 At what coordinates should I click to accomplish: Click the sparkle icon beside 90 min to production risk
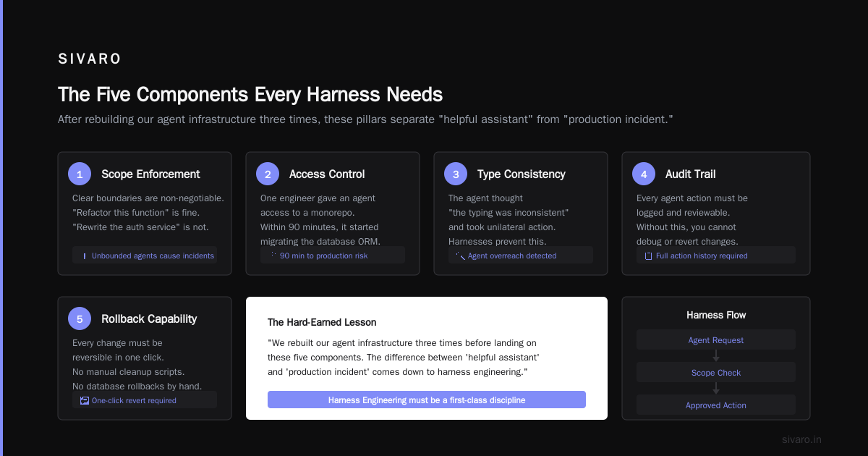273,255
